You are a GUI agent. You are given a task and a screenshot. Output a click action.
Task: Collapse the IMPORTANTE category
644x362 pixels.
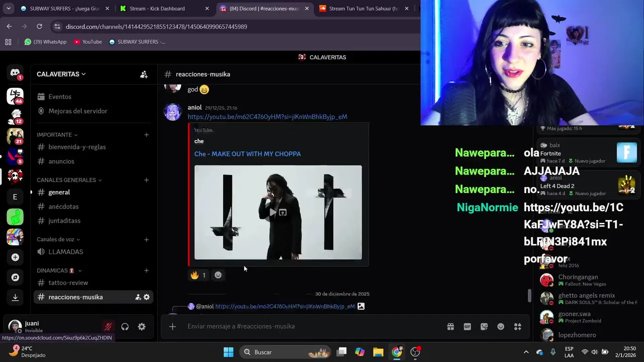coord(57,135)
